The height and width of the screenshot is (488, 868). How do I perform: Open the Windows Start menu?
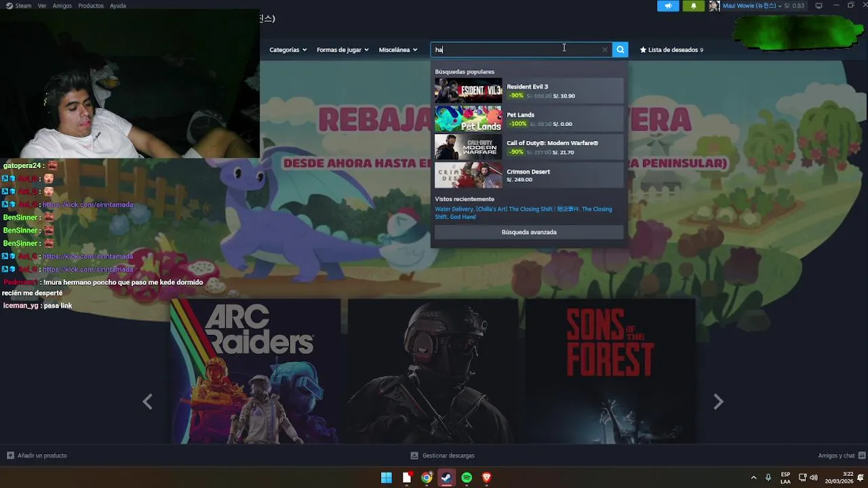[387, 478]
